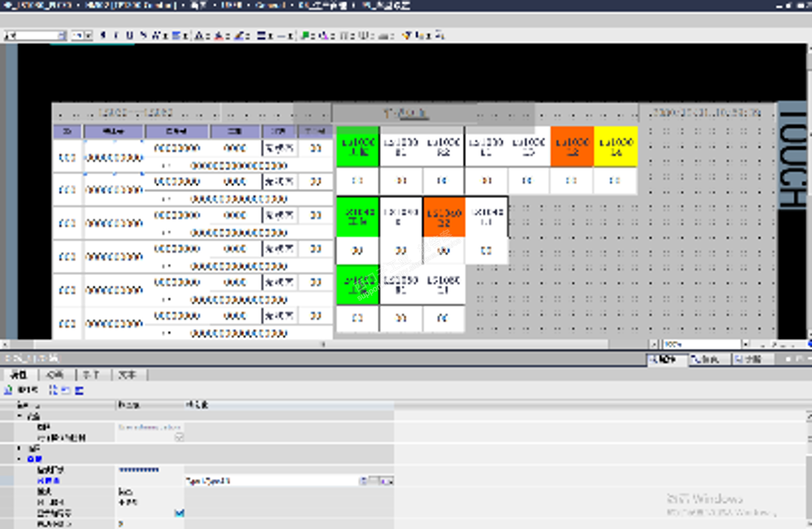Open the zoom percentage dropdown arrow
Screen dimensions: 812x529
(746, 344)
